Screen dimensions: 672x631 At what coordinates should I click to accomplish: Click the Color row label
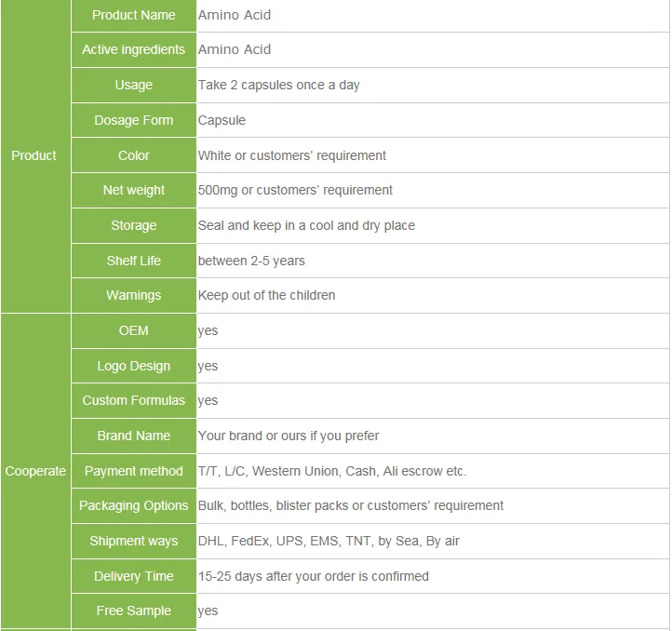[x=134, y=155]
